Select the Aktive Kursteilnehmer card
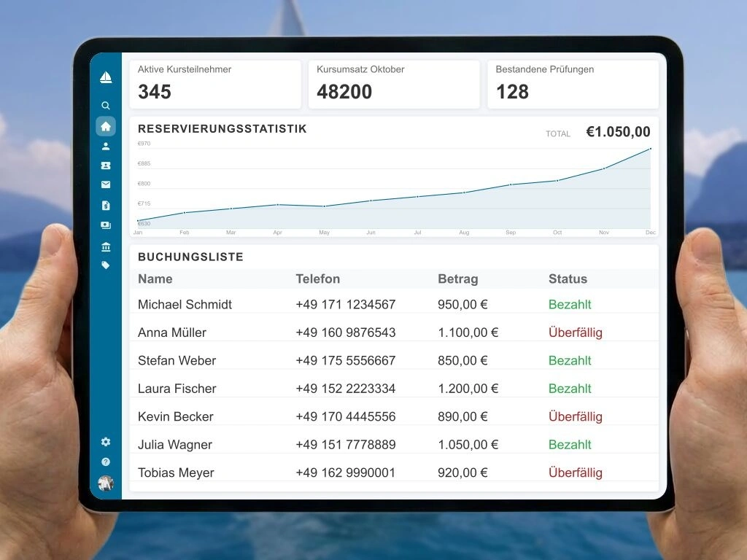 215,85
